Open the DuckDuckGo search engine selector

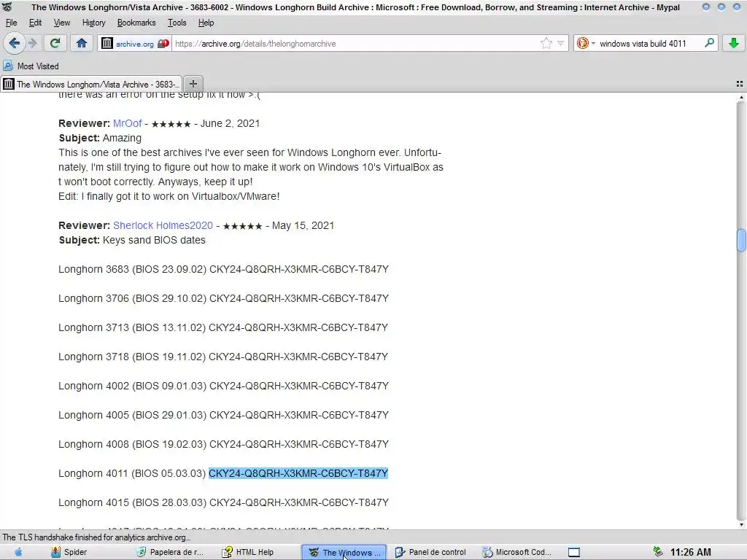pos(585,43)
